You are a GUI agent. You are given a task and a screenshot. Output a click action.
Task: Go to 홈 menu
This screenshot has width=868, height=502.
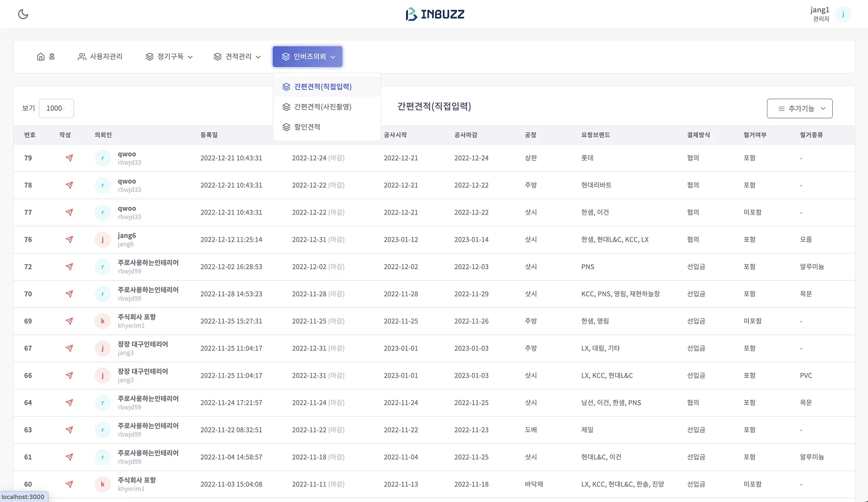46,56
